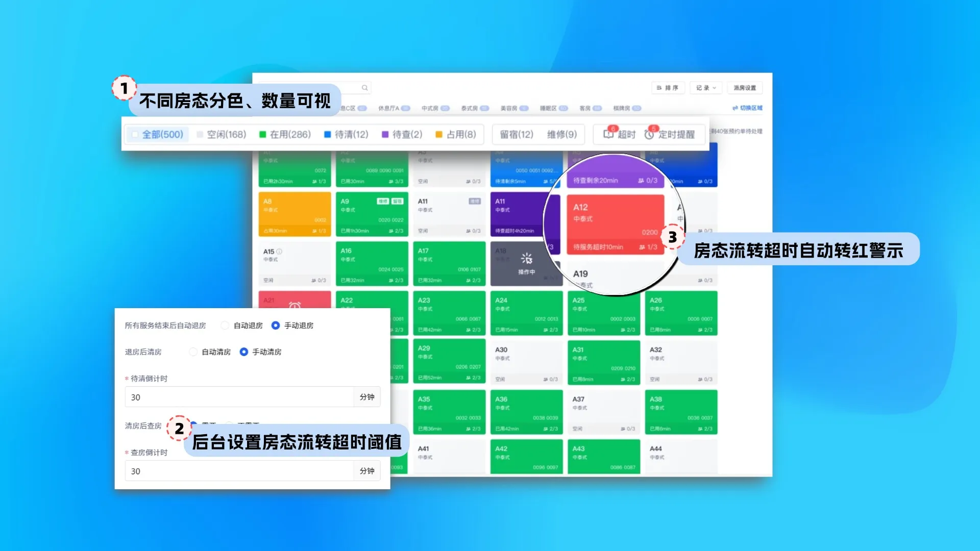This screenshot has width=980, height=551.
Task: Select the 手动退房 radio option
Action: tap(276, 325)
